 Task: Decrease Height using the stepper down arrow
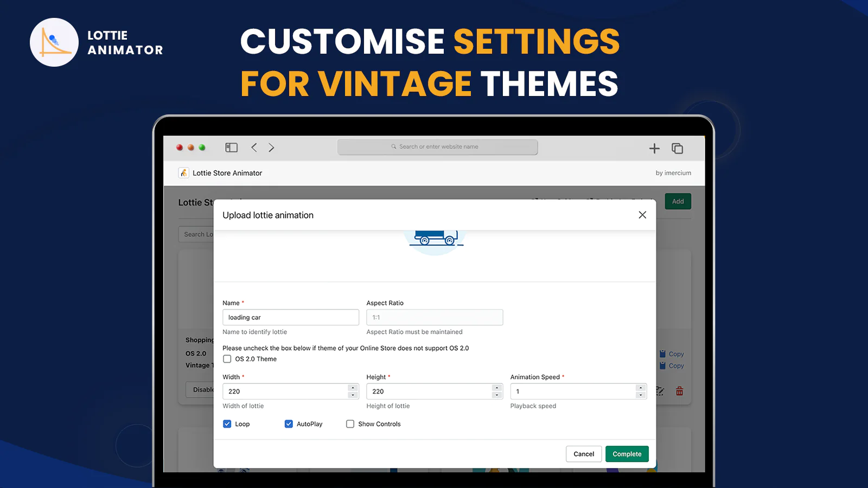pyautogui.click(x=496, y=395)
